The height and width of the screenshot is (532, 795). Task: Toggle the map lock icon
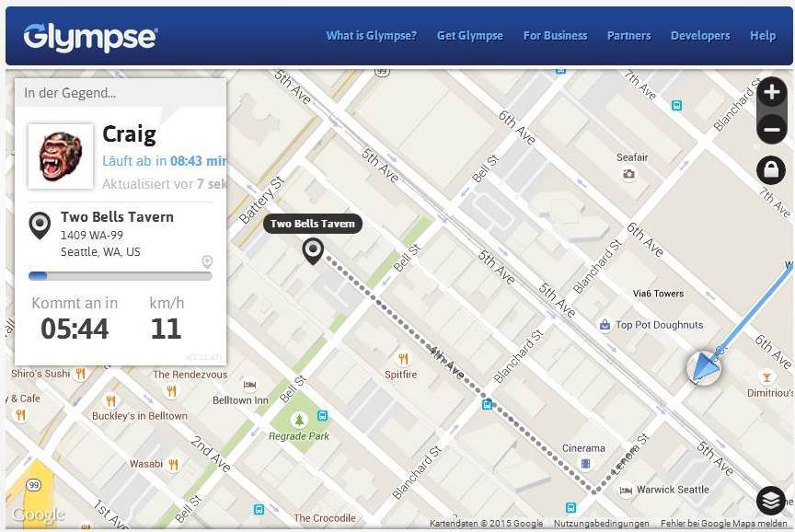771,169
